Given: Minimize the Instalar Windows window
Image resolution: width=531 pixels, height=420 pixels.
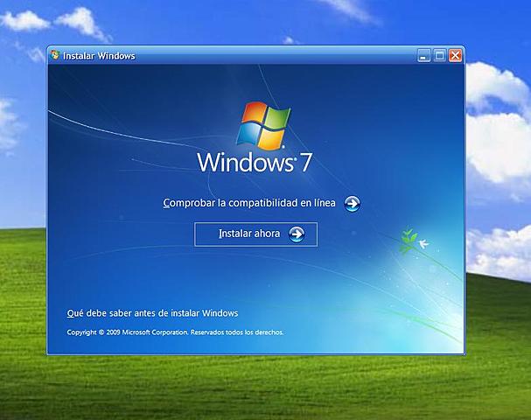Looking at the screenshot, I should coord(423,55).
